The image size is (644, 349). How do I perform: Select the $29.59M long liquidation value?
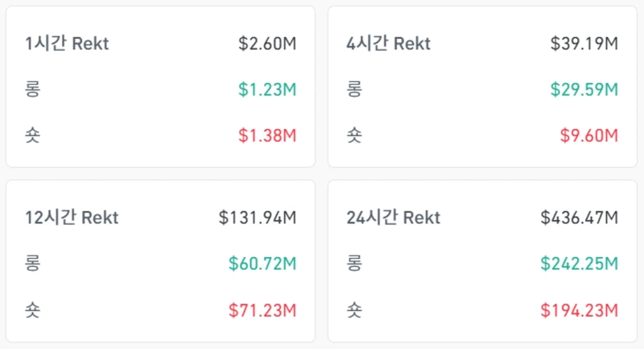584,89
